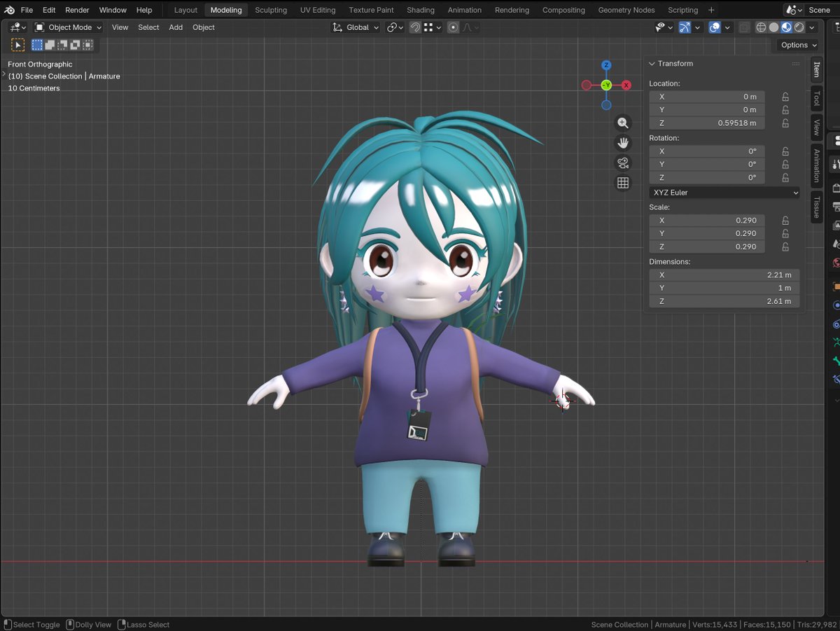840x631 pixels.
Task: Select Solid viewport shading
Action: tap(773, 27)
